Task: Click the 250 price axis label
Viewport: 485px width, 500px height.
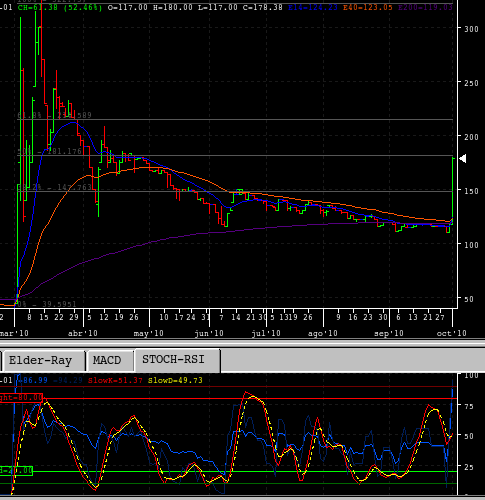Action: click(x=471, y=83)
